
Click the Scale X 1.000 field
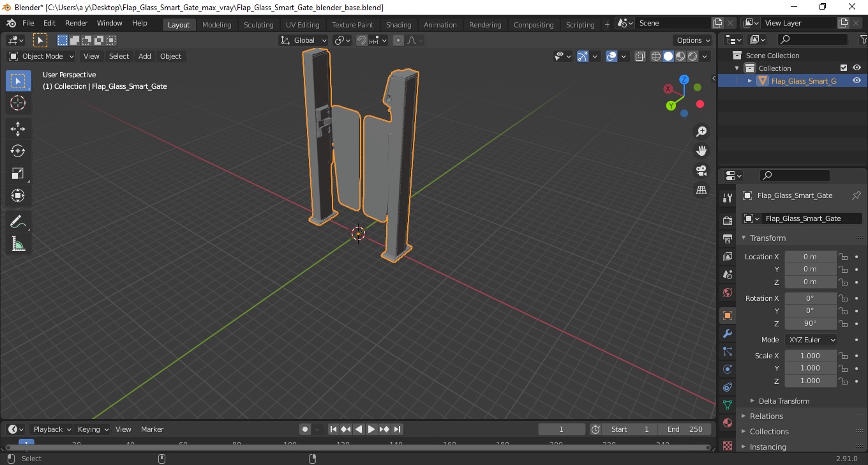pos(810,356)
